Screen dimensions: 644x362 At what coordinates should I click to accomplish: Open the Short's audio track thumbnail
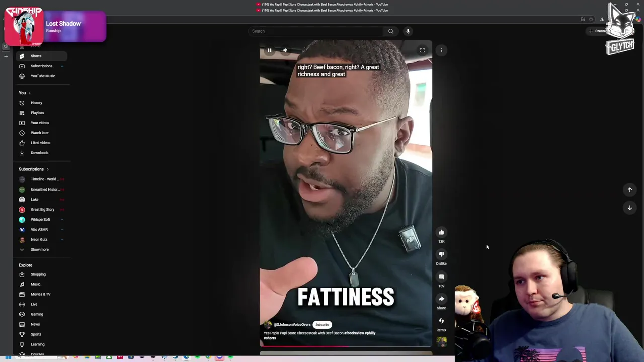click(441, 342)
